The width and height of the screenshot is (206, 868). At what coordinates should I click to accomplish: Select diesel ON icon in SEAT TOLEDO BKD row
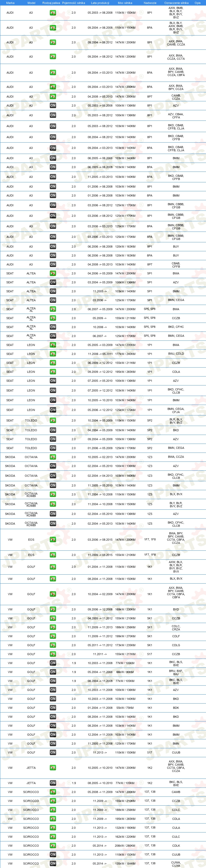pyautogui.click(x=53, y=430)
